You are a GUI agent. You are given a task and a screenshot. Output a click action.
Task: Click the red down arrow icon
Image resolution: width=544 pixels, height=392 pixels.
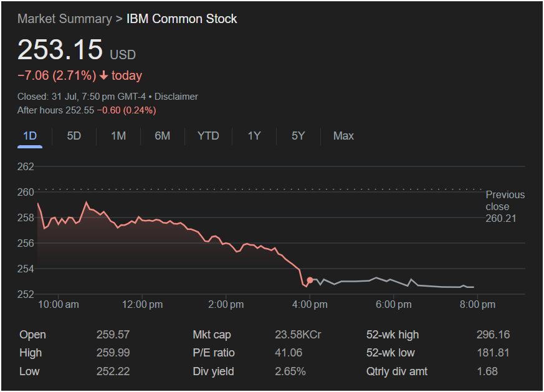coord(103,76)
